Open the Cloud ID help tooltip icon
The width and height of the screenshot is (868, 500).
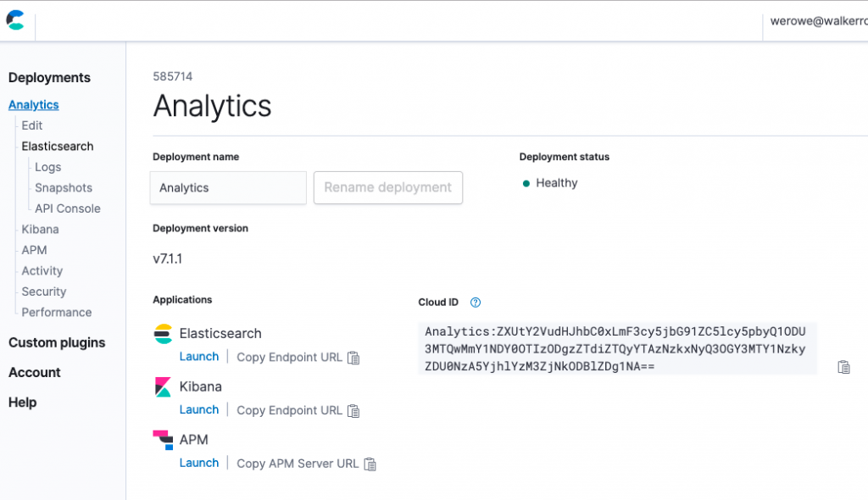point(475,303)
